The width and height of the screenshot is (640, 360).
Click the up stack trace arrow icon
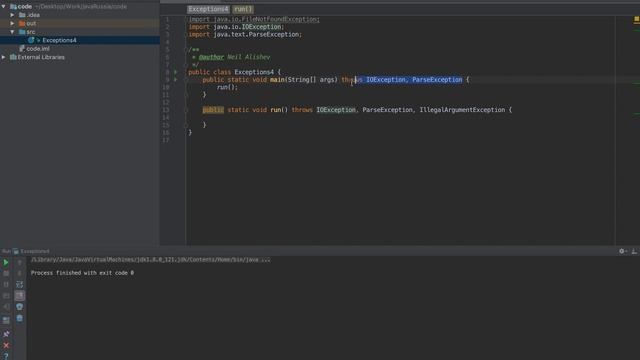click(19, 262)
